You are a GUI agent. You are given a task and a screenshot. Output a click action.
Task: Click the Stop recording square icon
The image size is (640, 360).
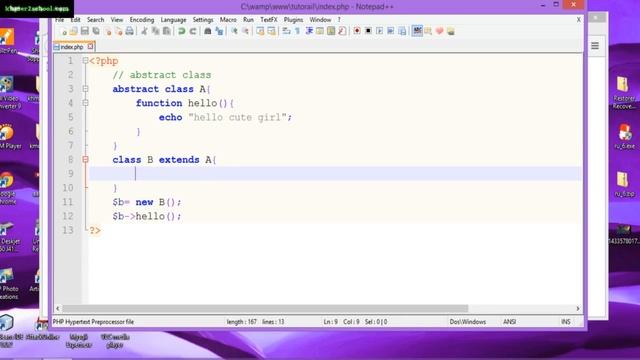(x=368, y=31)
